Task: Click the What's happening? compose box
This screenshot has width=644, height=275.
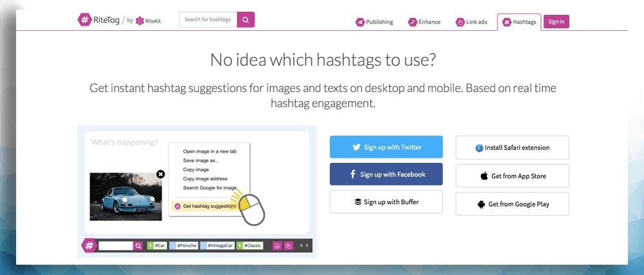Action: (x=196, y=182)
